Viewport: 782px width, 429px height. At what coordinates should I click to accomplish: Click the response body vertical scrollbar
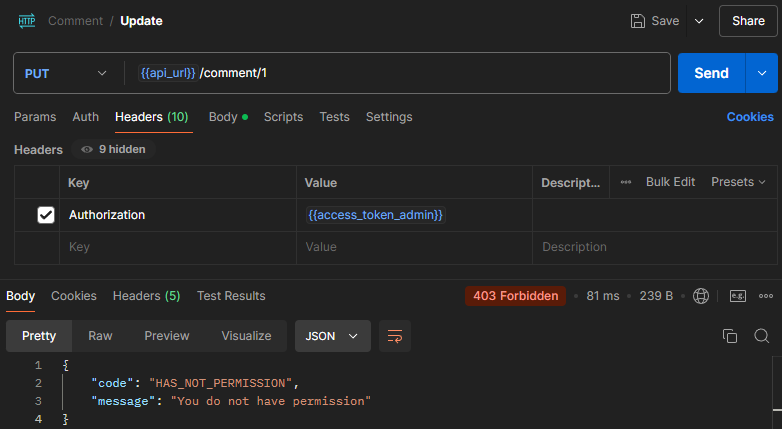pyautogui.click(x=777, y=392)
